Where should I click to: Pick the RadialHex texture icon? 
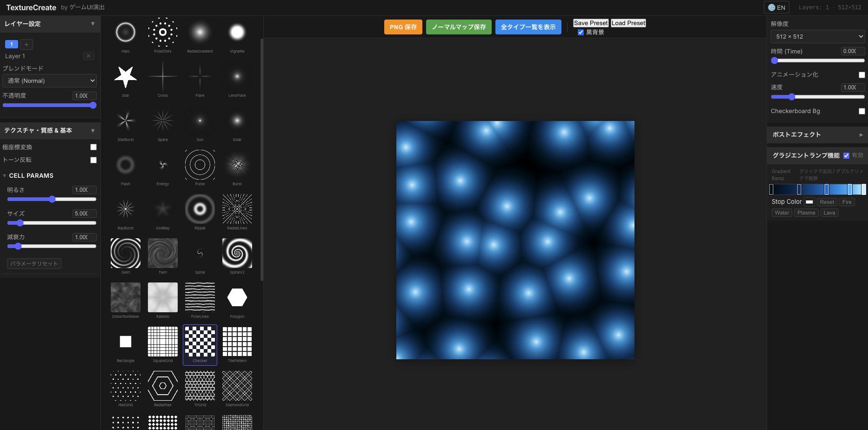(x=163, y=386)
